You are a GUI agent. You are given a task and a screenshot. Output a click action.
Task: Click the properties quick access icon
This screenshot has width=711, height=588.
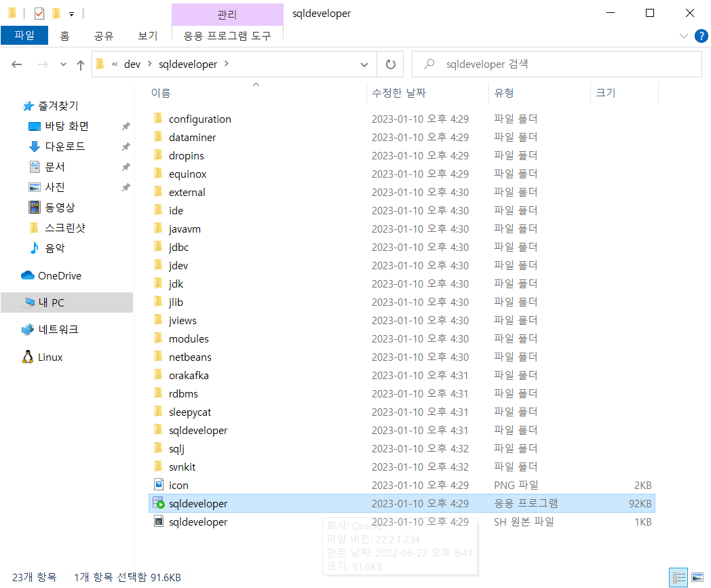click(x=39, y=14)
